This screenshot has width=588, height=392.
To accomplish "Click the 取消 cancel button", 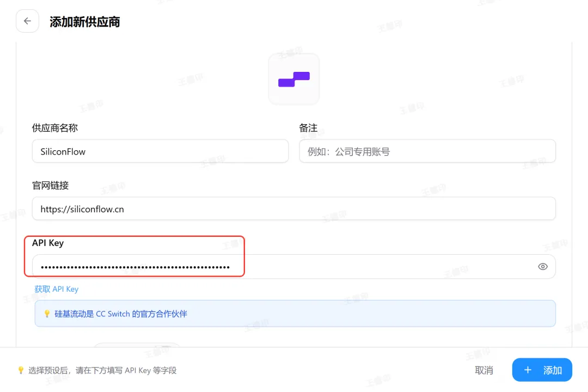I will click(484, 370).
